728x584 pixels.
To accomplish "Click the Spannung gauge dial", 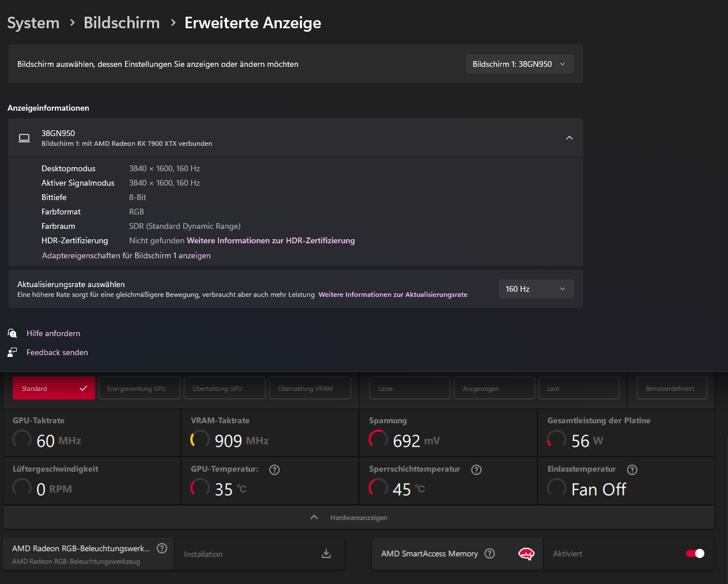I will pyautogui.click(x=378, y=439).
